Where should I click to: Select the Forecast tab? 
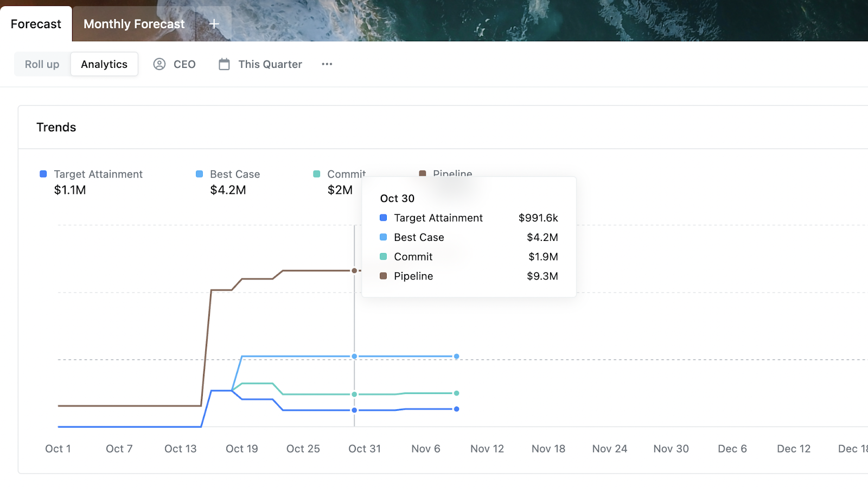(x=35, y=23)
